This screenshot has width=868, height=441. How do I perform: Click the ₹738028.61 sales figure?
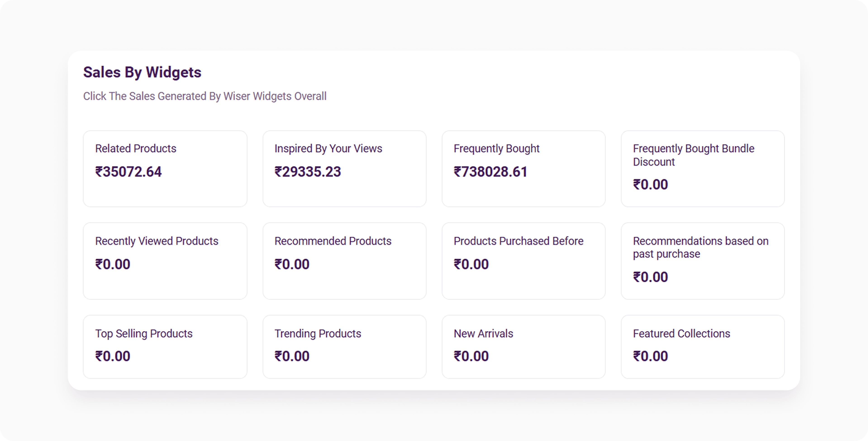pos(491,172)
